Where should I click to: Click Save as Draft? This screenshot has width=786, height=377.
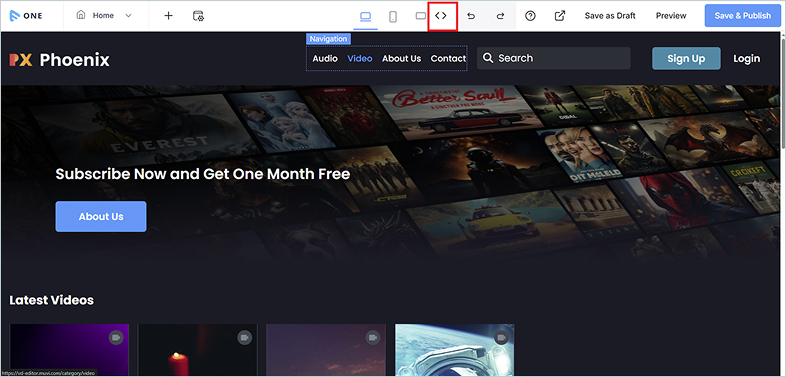tap(610, 16)
